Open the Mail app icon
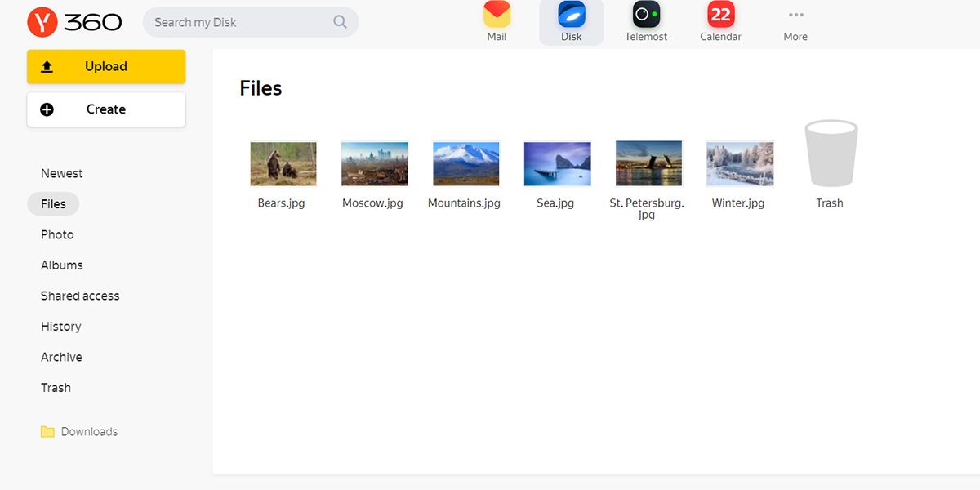This screenshot has height=490, width=980. click(x=497, y=15)
